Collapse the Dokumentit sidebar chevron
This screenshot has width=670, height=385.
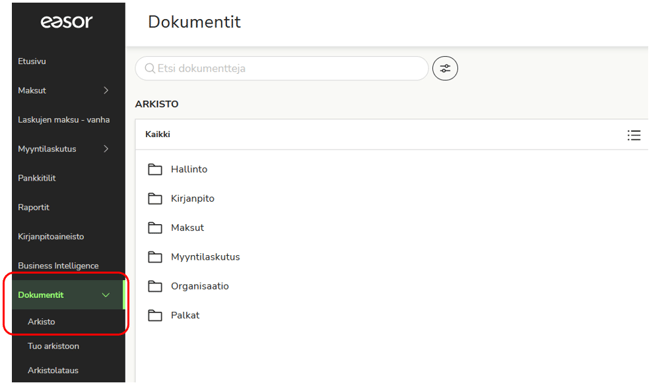coord(106,295)
